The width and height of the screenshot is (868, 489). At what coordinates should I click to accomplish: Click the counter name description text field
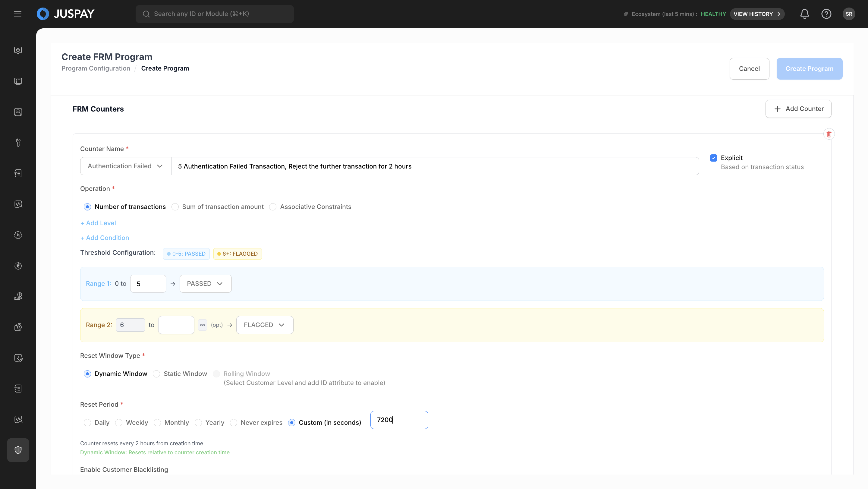click(435, 166)
